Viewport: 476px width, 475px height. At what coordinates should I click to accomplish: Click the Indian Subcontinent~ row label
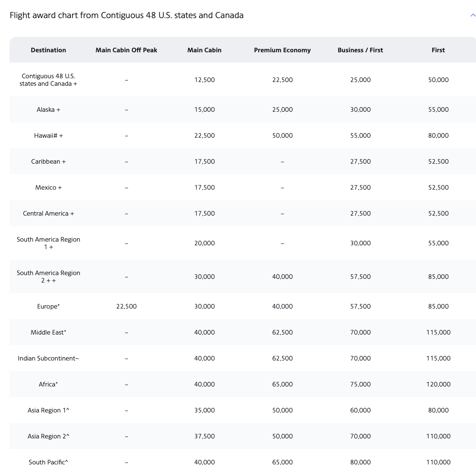[x=48, y=358]
